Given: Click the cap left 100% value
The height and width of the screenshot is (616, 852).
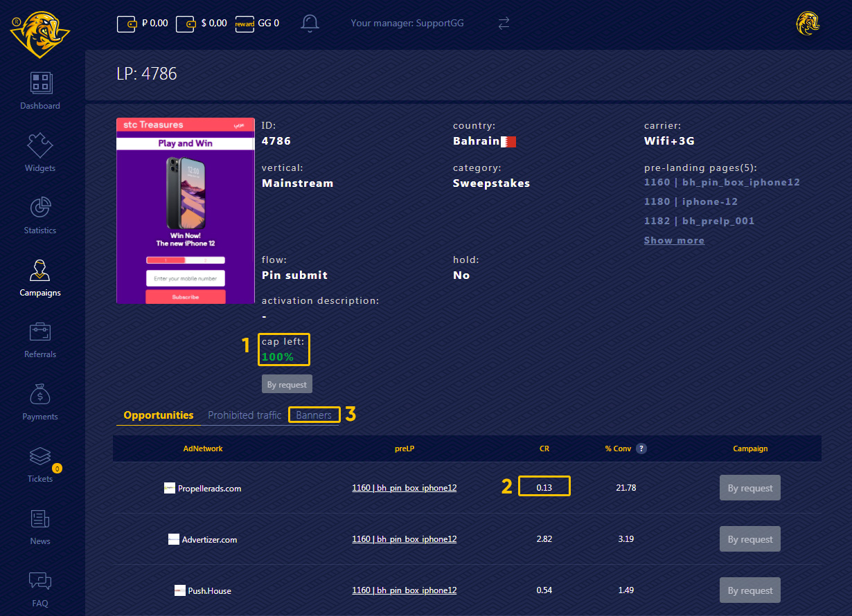Looking at the screenshot, I should [x=278, y=357].
